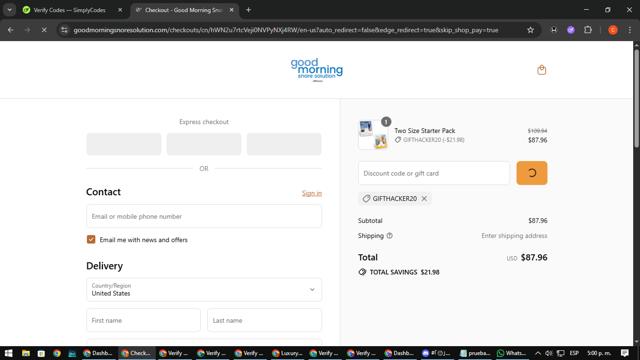
Task: Click the Two Size Starter Pack thumbnail
Action: click(x=373, y=135)
